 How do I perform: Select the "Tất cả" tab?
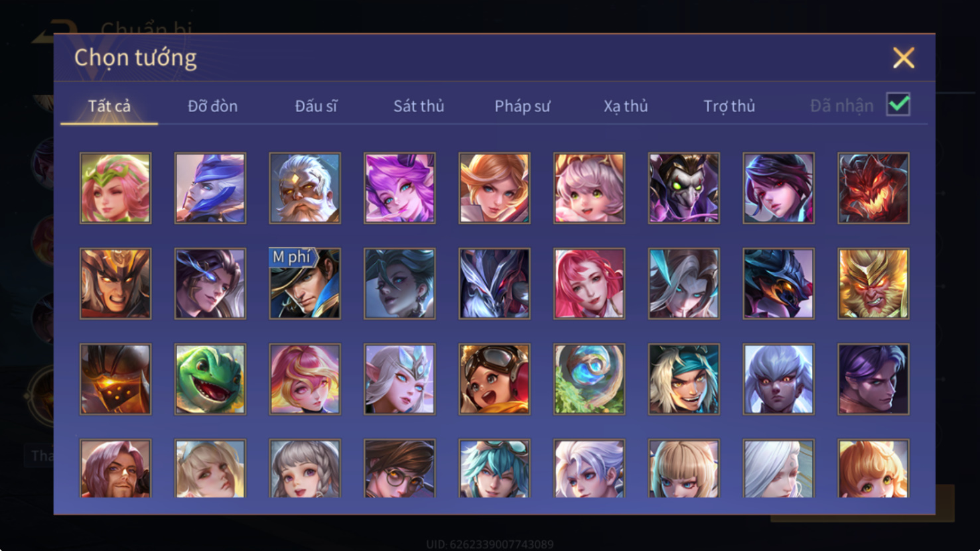click(x=109, y=106)
